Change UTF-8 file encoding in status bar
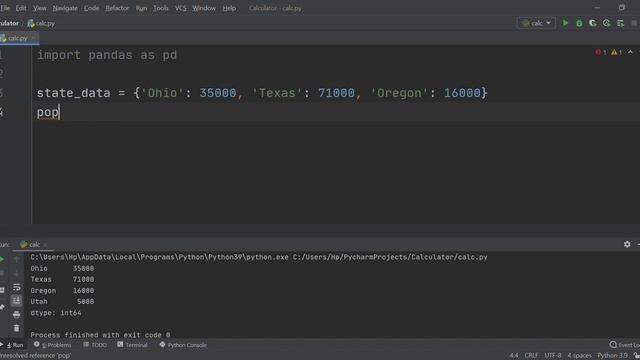The height and width of the screenshot is (360, 640). point(553,356)
